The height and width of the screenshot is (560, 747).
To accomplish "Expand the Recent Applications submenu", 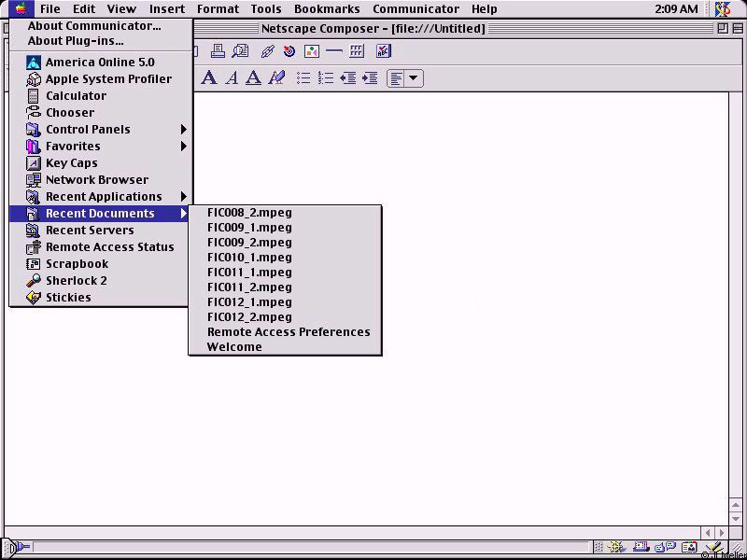I will tap(103, 197).
